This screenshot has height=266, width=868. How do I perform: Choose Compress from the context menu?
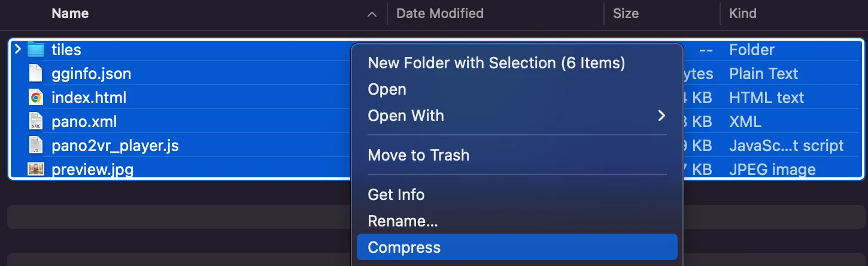point(404,247)
